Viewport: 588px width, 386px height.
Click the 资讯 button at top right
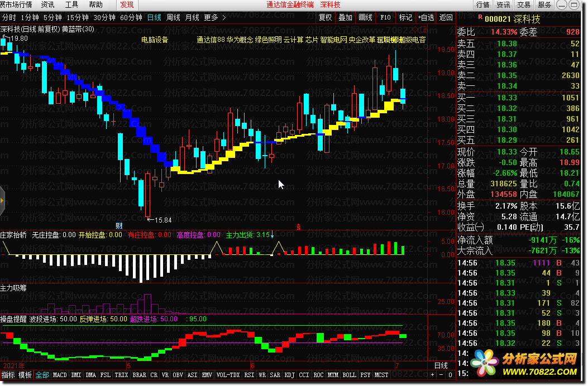503,5
